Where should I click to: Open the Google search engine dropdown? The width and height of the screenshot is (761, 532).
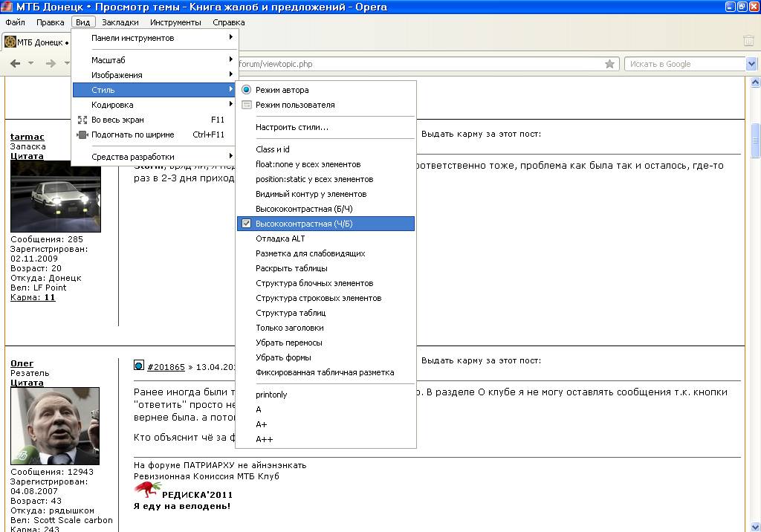(x=751, y=64)
